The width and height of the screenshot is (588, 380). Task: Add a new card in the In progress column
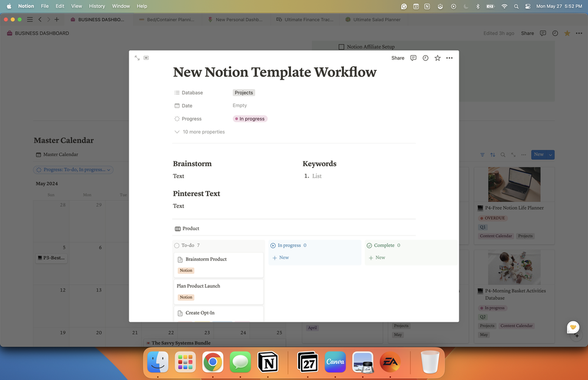tap(281, 257)
